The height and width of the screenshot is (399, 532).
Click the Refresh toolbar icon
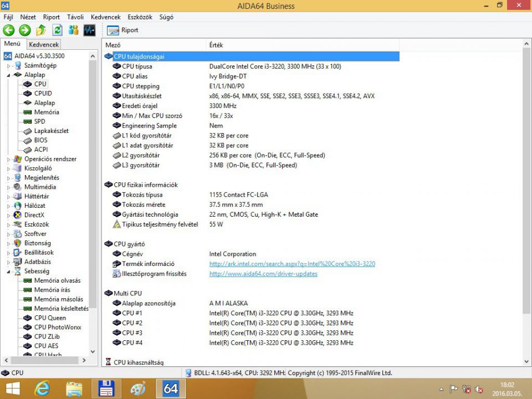[x=57, y=30]
